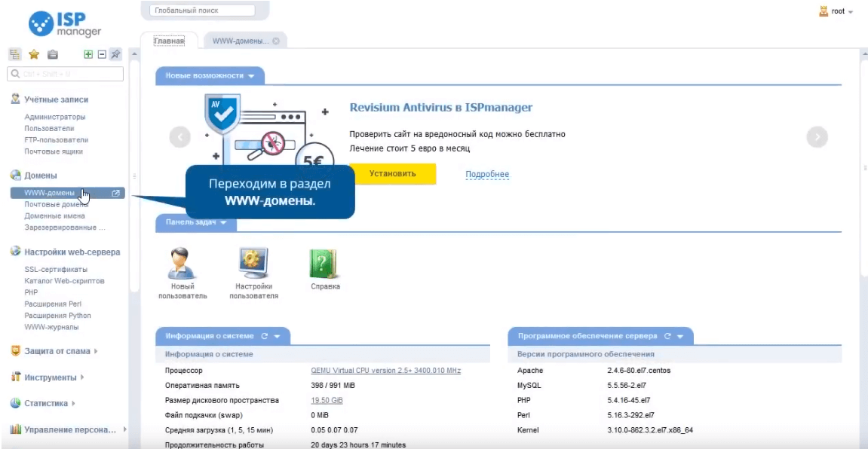Collapse all menu sections minus icon
868x449 pixels.
tap(102, 54)
